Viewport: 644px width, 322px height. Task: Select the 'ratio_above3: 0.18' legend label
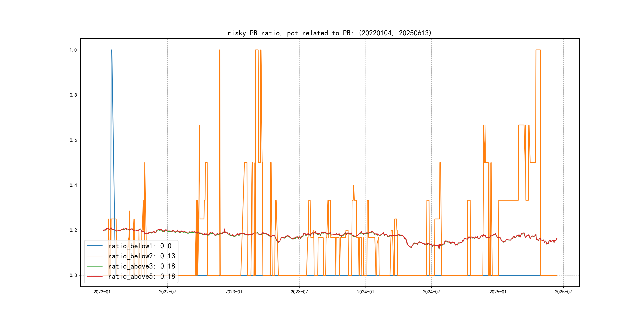142,266
